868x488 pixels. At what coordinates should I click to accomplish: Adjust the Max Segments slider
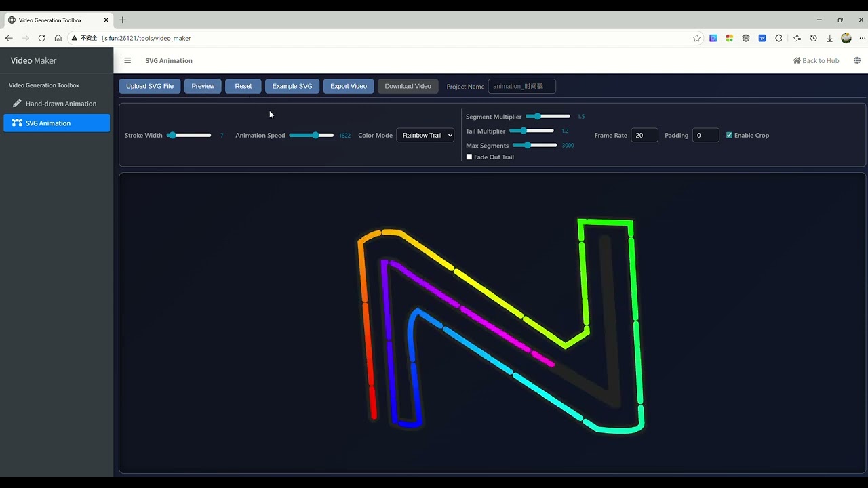coord(534,145)
